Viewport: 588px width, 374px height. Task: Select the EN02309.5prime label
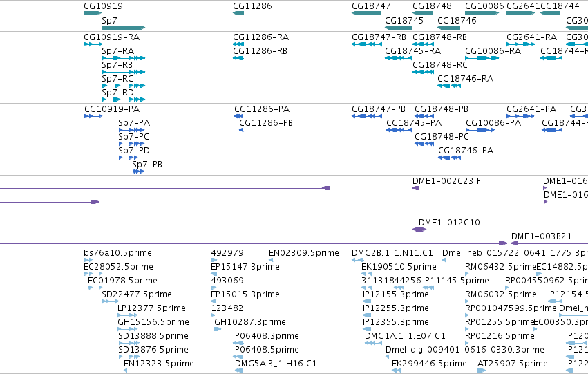[304, 253]
